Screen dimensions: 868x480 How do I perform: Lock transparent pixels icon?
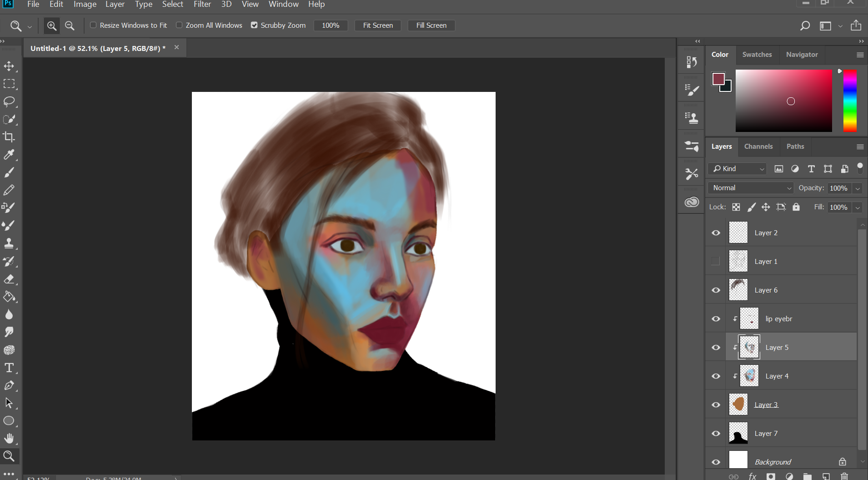click(736, 207)
